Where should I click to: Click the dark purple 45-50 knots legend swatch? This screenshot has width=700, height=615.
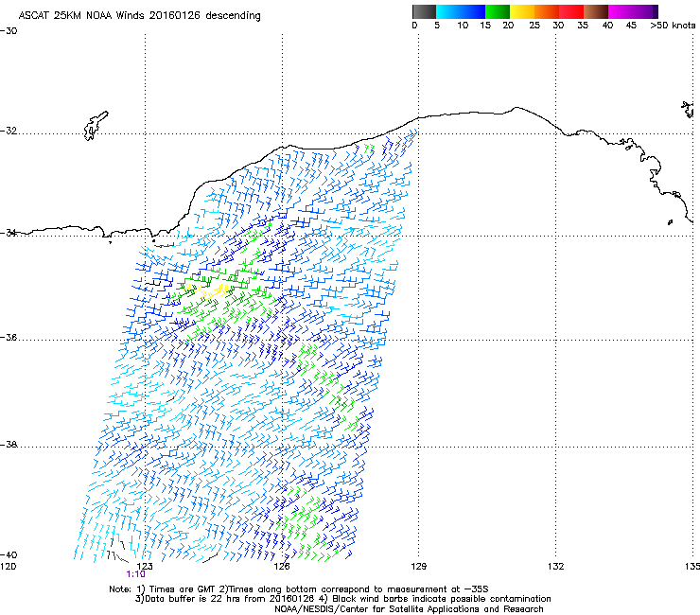coord(645,11)
